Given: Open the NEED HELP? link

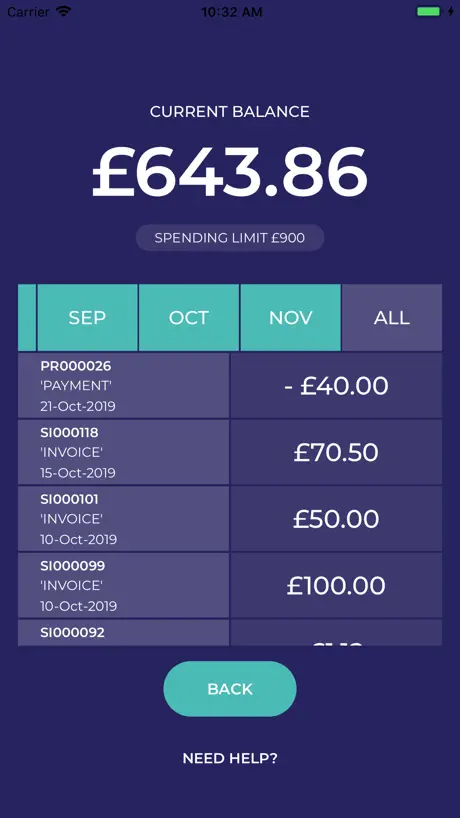Looking at the screenshot, I should pos(230,759).
